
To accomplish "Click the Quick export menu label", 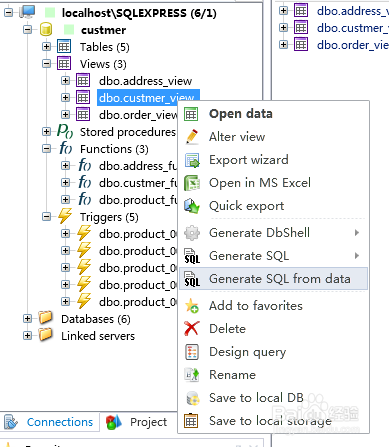I will click(247, 206).
